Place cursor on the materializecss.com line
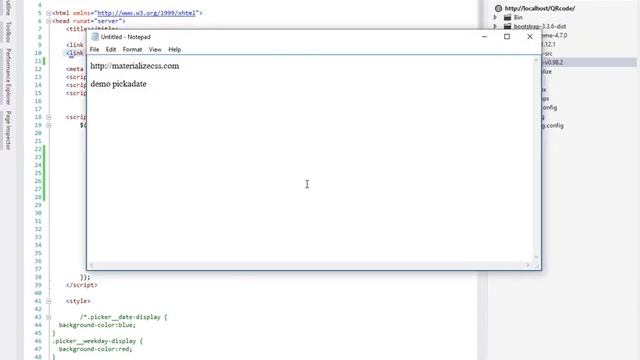Image resolution: width=640 pixels, height=360 pixels. (135, 66)
